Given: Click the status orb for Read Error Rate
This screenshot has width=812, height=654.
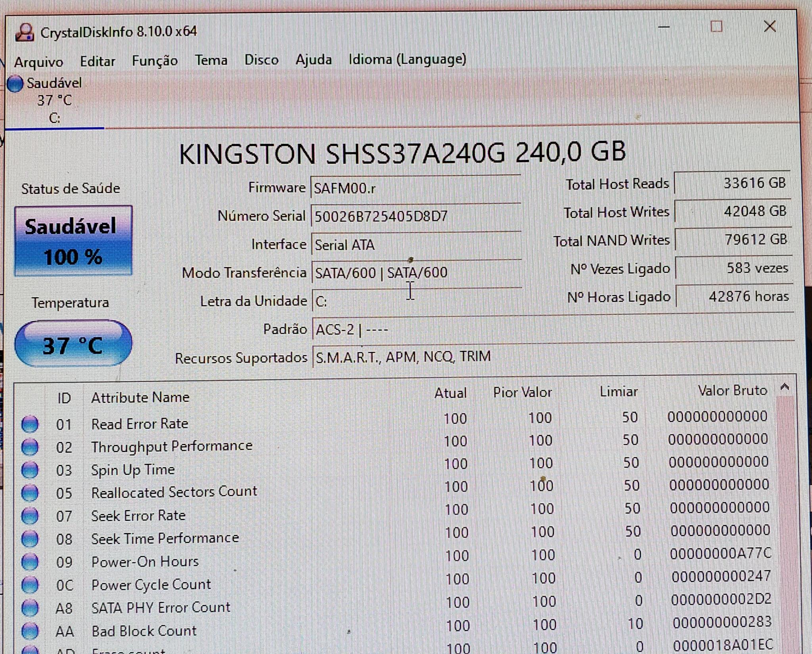Looking at the screenshot, I should [30, 424].
